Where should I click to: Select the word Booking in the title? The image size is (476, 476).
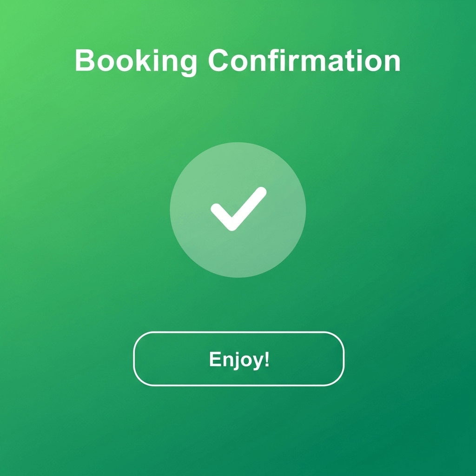tap(136, 62)
